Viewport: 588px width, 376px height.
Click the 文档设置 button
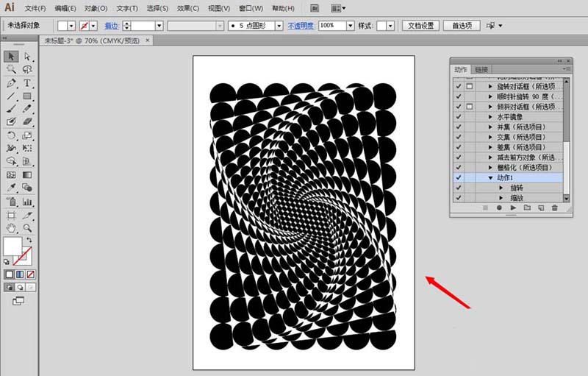coord(422,26)
